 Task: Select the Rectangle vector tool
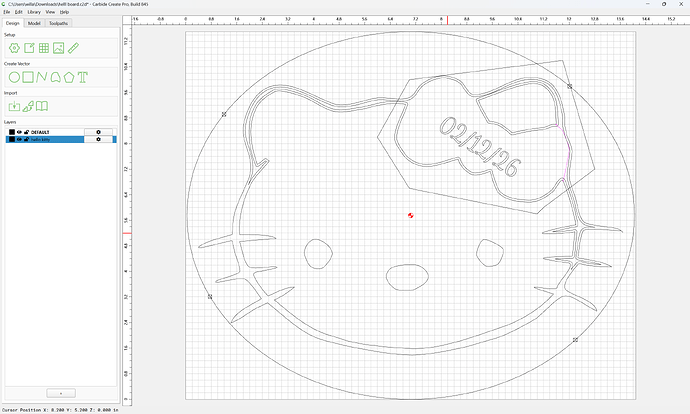pos(28,77)
